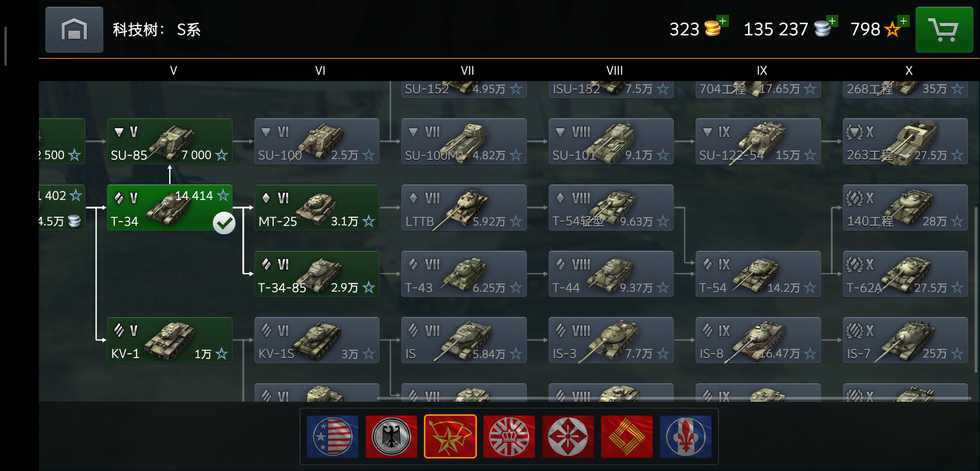980x471 pixels.
Task: Open the SU-85 tank destroyer card
Action: (170, 141)
